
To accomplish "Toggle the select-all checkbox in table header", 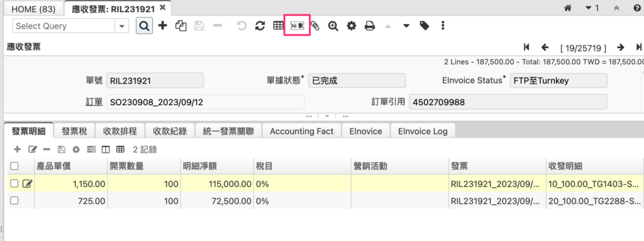I will [x=14, y=166].
